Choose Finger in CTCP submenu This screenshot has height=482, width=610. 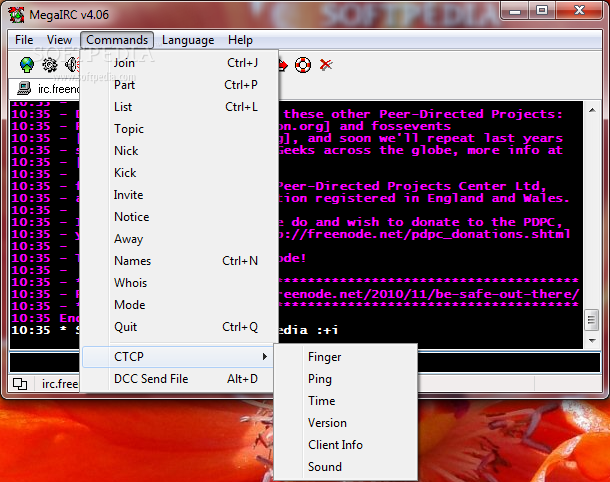[346, 357]
